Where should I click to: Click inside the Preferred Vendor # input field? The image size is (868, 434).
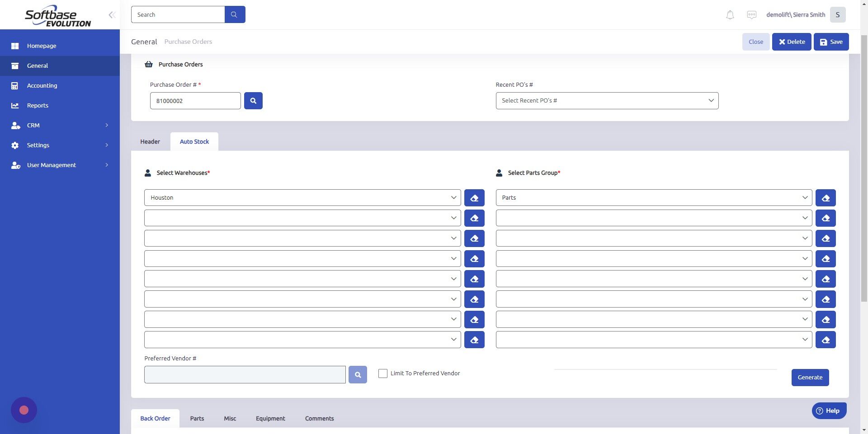coord(244,374)
